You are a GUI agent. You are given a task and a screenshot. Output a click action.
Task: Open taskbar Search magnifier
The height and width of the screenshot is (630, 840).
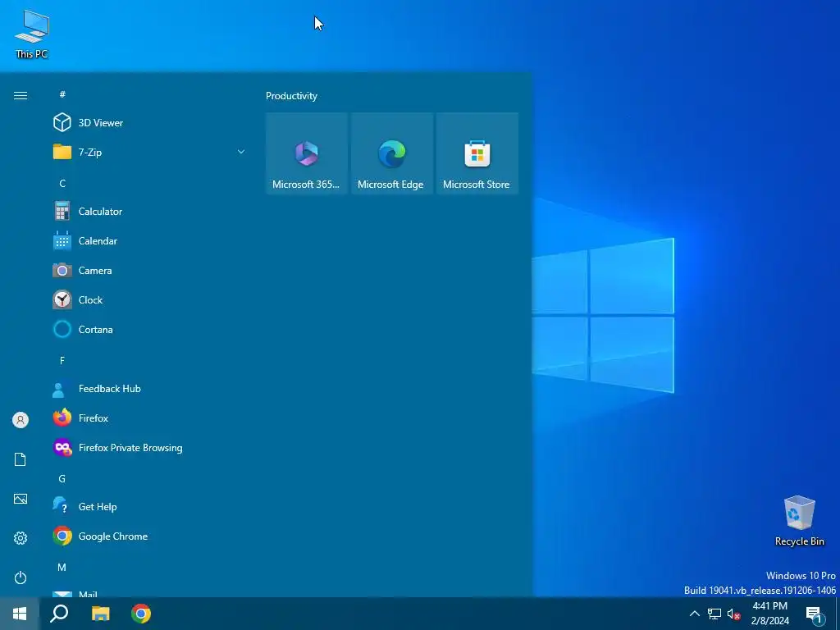coord(59,614)
